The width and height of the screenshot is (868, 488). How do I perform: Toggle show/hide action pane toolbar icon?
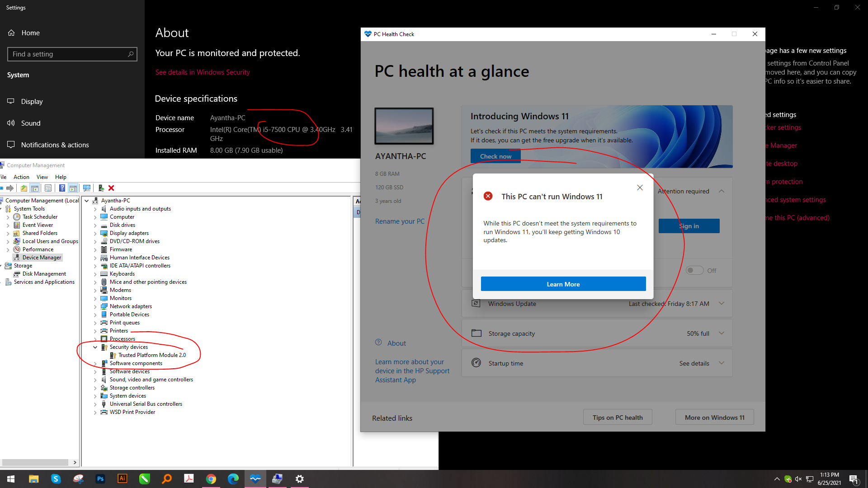[73, 188]
